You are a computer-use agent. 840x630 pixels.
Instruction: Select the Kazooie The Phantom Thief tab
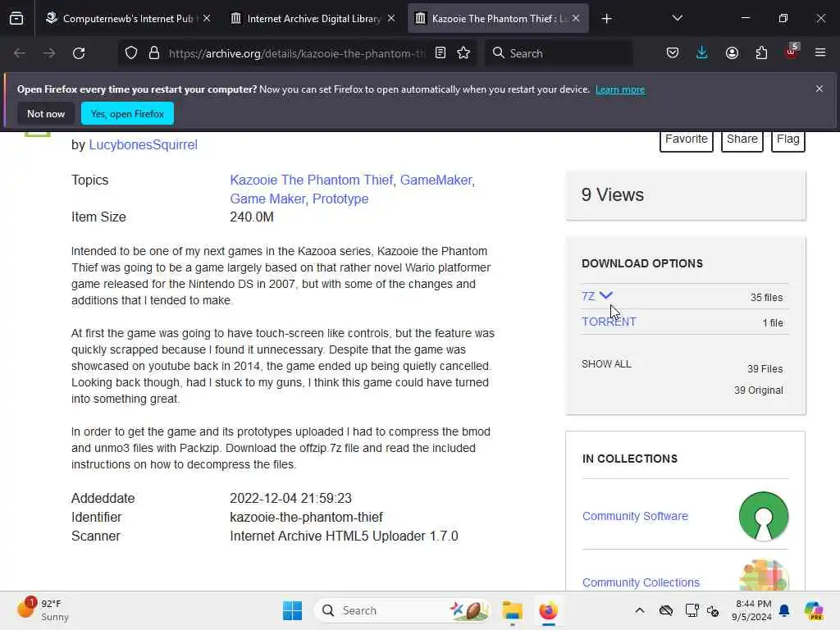498,19
